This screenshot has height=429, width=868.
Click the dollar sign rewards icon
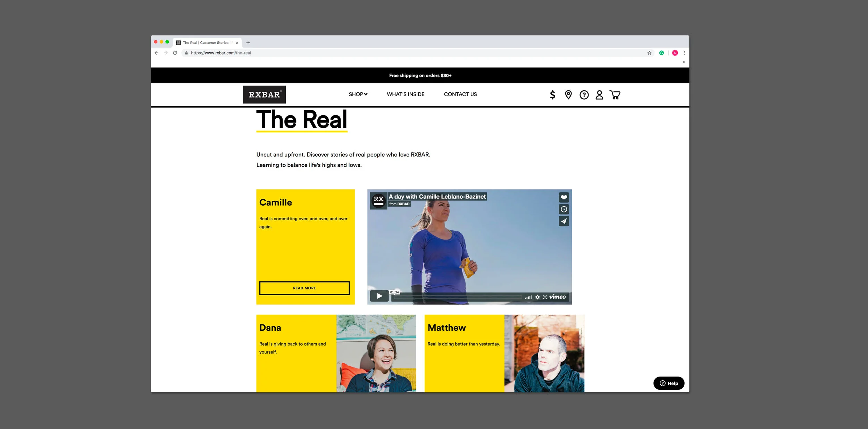coord(552,95)
